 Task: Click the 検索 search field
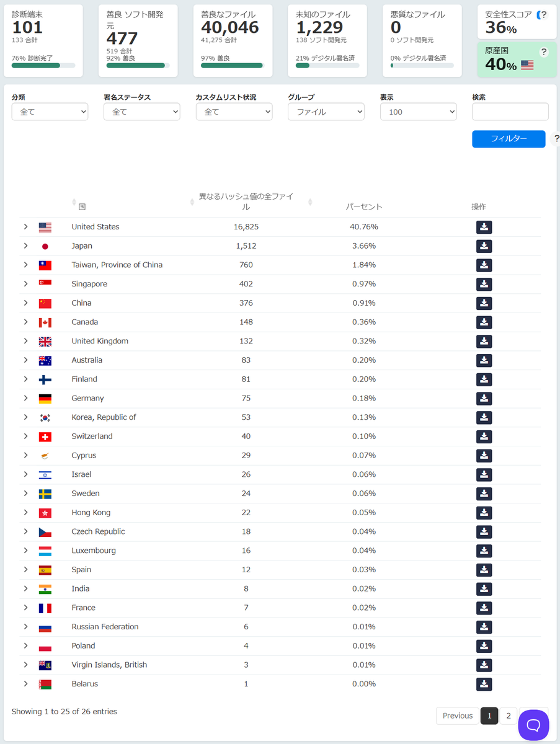pos(510,112)
